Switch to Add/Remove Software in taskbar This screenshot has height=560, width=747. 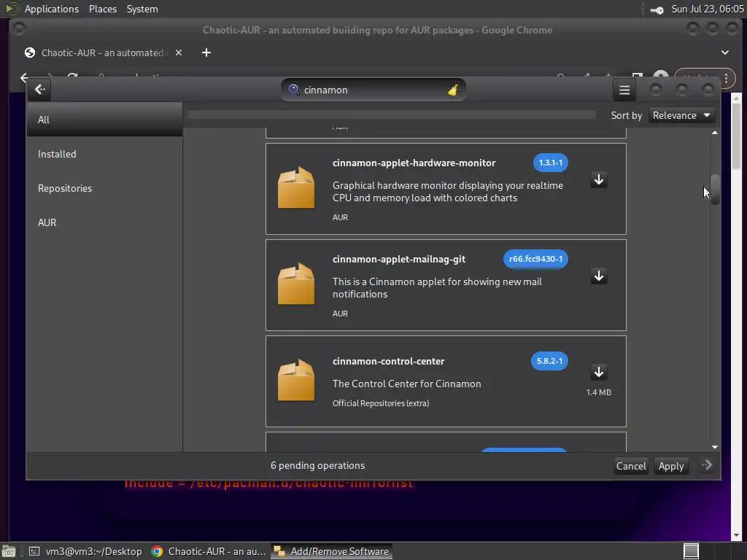(332, 551)
